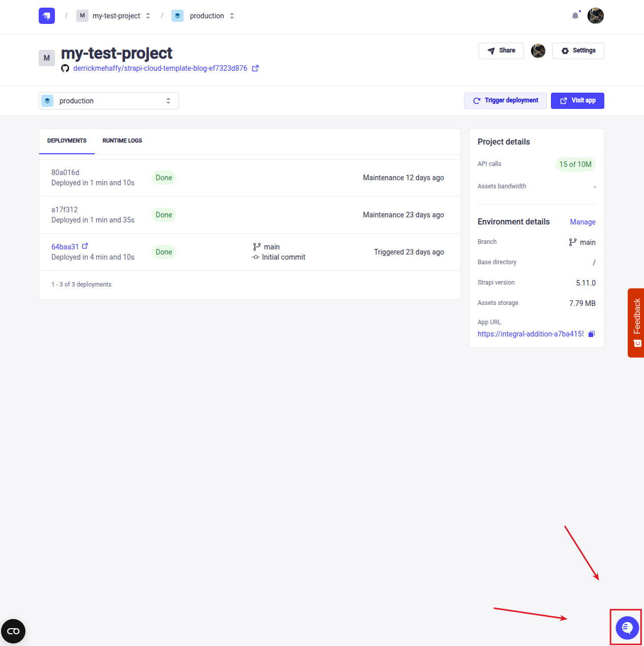Click Done status of a17f312 deployment
This screenshot has width=644, height=646.
(164, 215)
